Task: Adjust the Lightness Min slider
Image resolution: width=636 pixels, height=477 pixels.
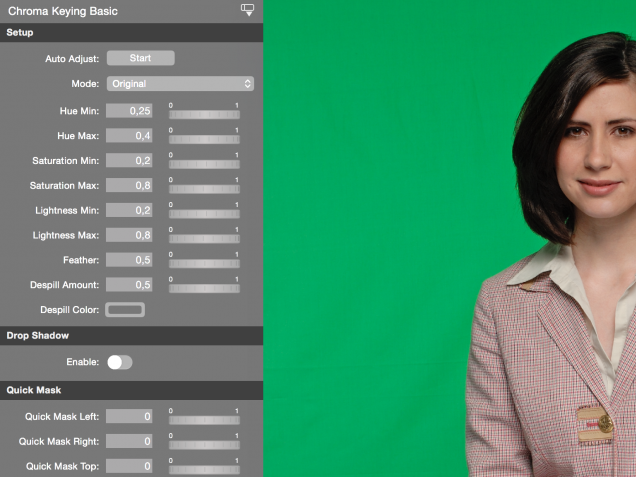Action: tap(204, 214)
